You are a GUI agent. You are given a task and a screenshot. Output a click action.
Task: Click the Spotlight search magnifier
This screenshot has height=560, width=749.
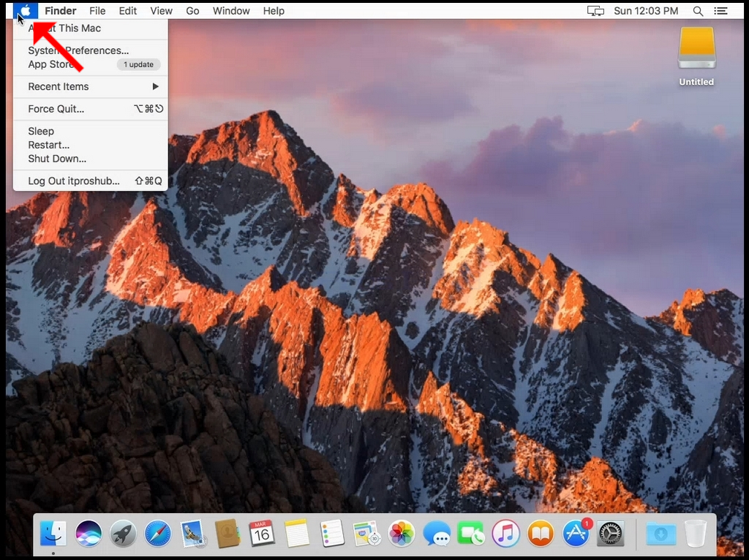pos(698,11)
